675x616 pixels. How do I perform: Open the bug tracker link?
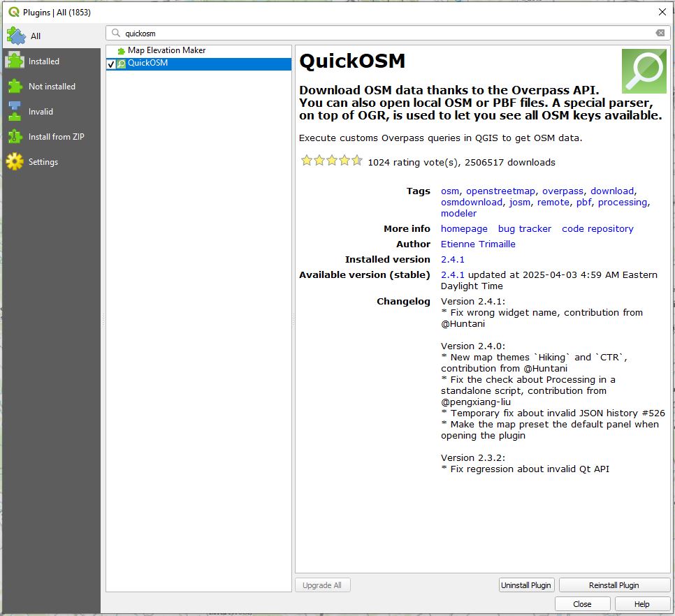point(524,229)
